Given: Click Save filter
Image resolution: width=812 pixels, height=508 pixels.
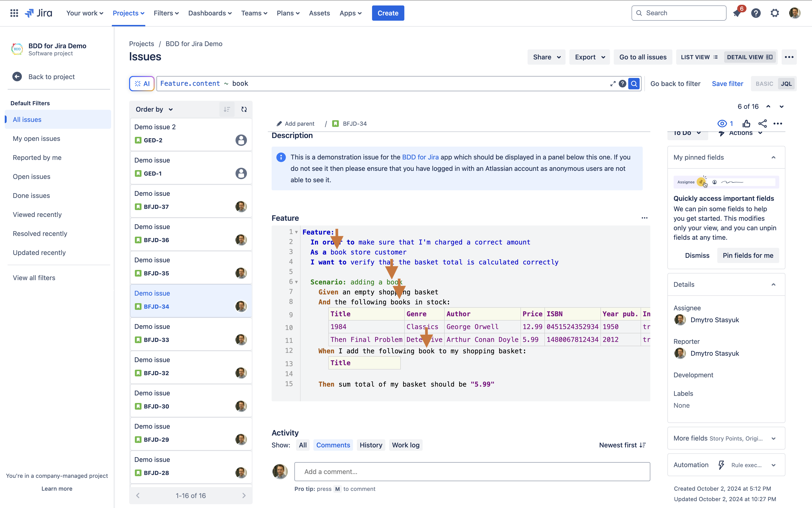Looking at the screenshot, I should pyautogui.click(x=727, y=84).
